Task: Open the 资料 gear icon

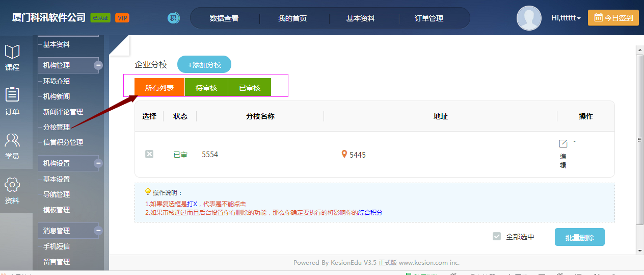Action: click(x=12, y=185)
